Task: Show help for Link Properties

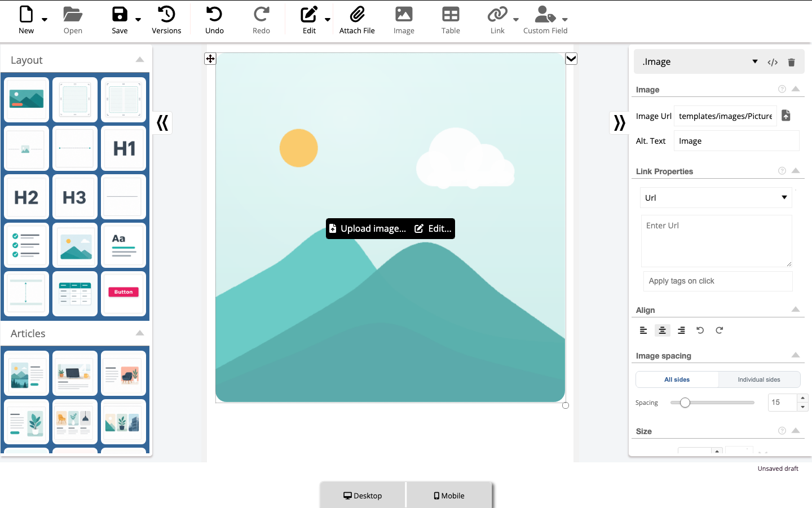Action: coord(782,171)
